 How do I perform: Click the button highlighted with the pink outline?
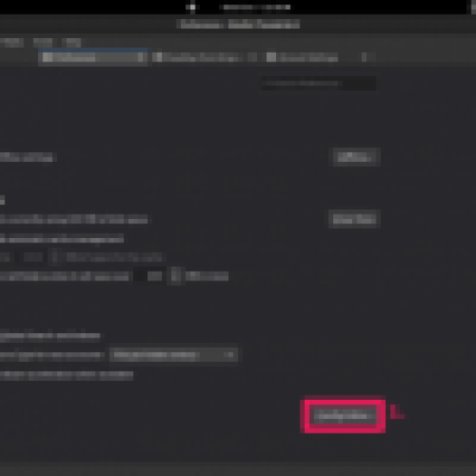tap(343, 415)
